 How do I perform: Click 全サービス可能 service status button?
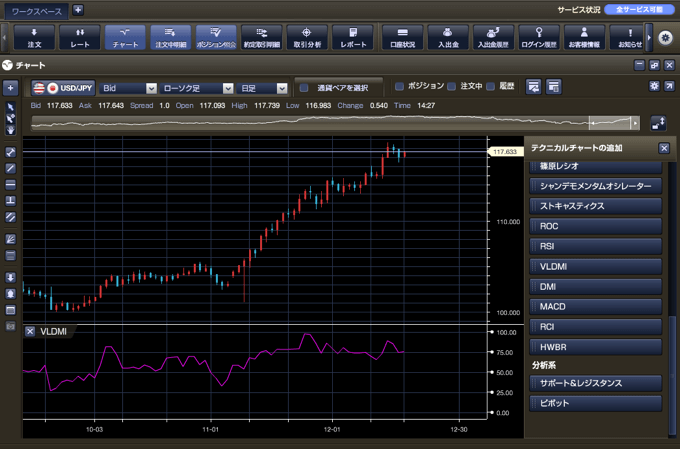point(639,10)
